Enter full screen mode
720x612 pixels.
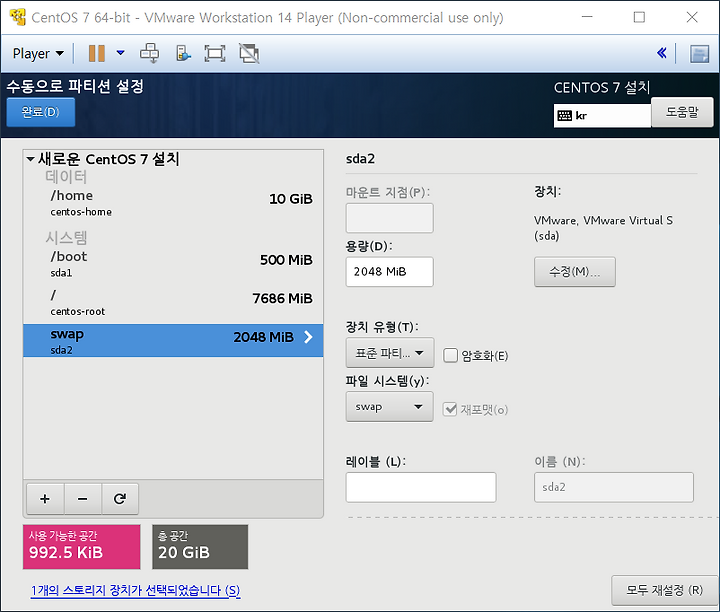click(215, 53)
